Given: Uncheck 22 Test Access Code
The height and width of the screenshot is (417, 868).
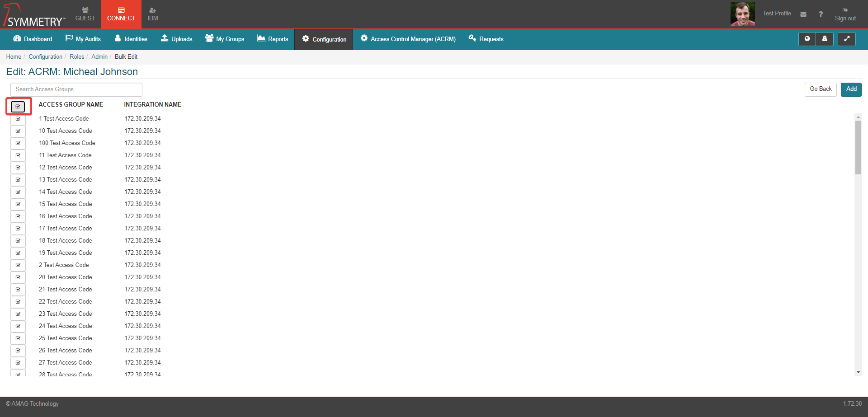Looking at the screenshot, I should coord(18,302).
